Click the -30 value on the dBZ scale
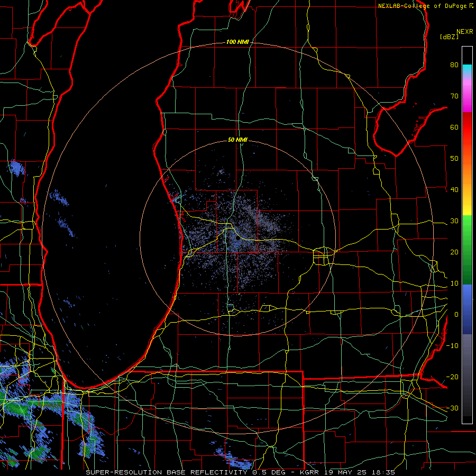Image resolution: width=476 pixels, height=476 pixels. [452, 408]
